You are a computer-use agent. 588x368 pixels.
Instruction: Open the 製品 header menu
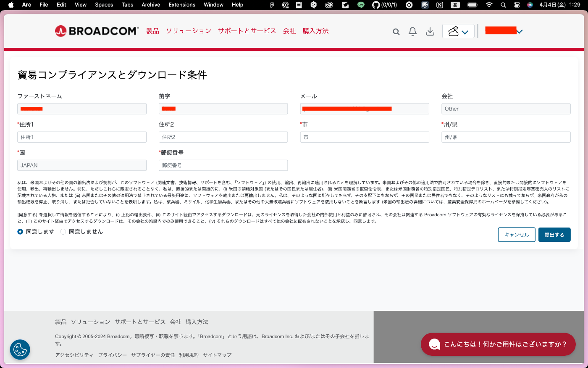(x=152, y=31)
